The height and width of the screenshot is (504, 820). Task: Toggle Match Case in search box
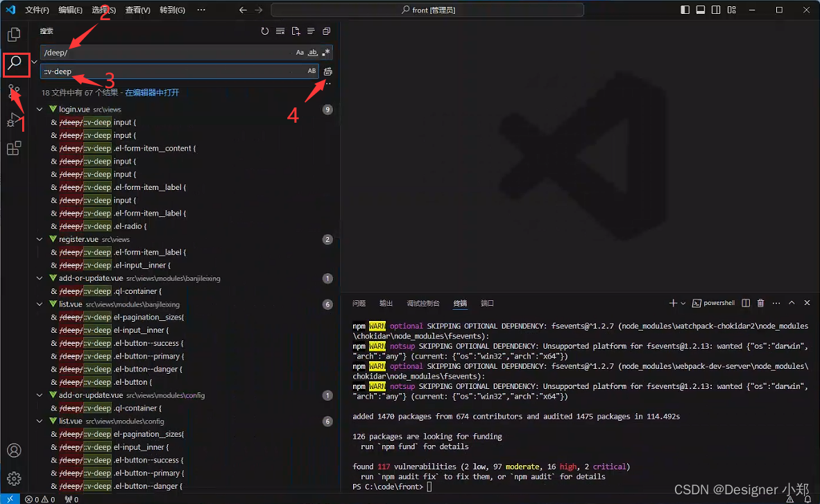pyautogui.click(x=300, y=52)
